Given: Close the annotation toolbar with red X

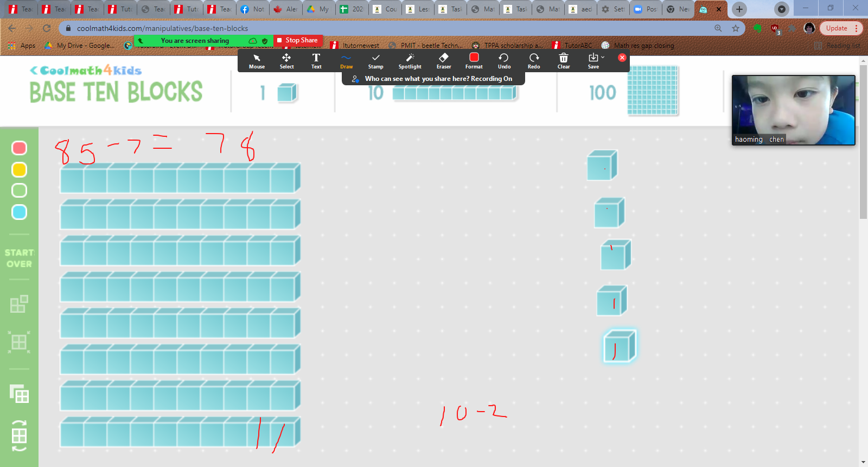Looking at the screenshot, I should click(622, 58).
